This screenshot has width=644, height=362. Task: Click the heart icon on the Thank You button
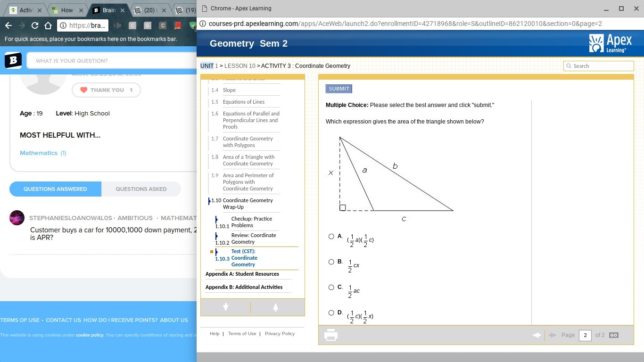(x=83, y=90)
